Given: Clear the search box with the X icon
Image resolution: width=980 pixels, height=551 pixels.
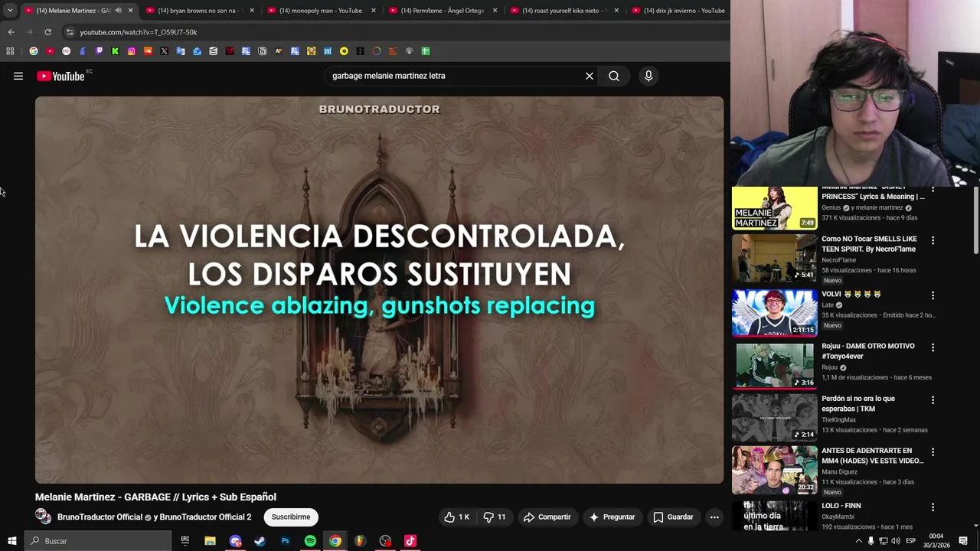Looking at the screenshot, I should pos(590,76).
